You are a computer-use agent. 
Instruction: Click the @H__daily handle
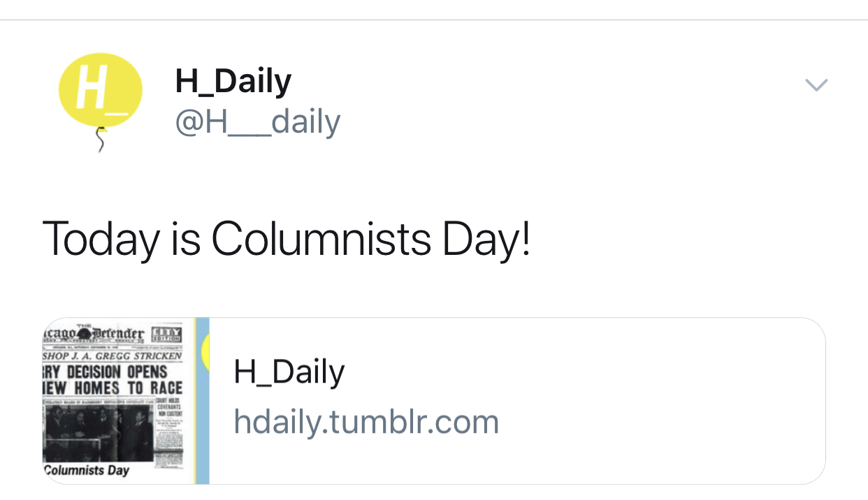tap(257, 122)
